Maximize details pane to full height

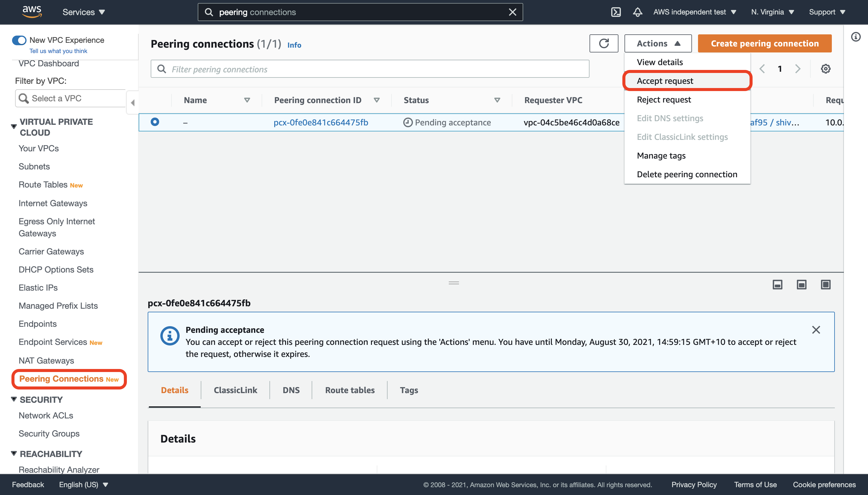pyautogui.click(x=825, y=285)
